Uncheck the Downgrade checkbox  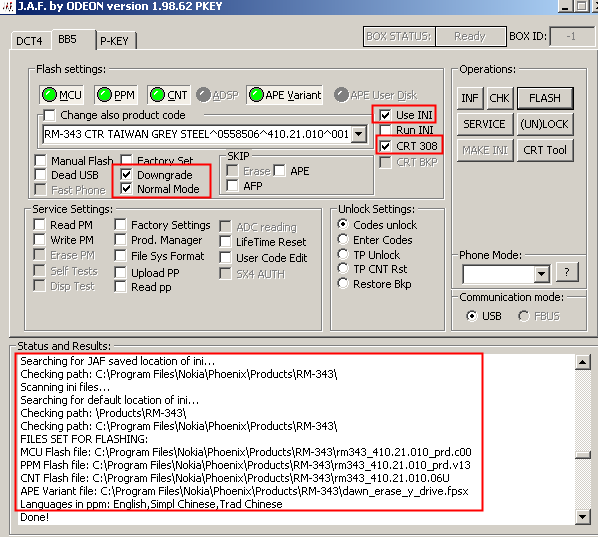tap(126, 175)
